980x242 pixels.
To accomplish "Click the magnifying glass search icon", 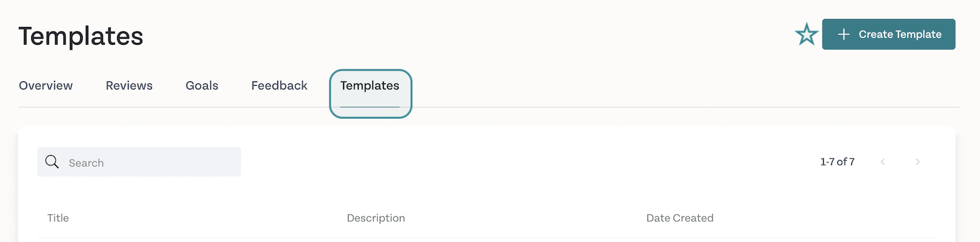I will click(52, 162).
